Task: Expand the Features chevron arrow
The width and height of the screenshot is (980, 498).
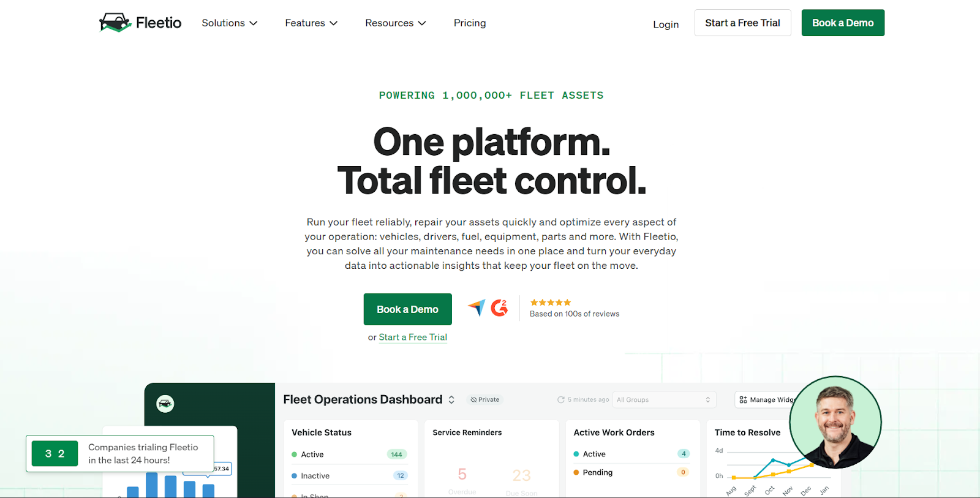Action: [x=334, y=23]
